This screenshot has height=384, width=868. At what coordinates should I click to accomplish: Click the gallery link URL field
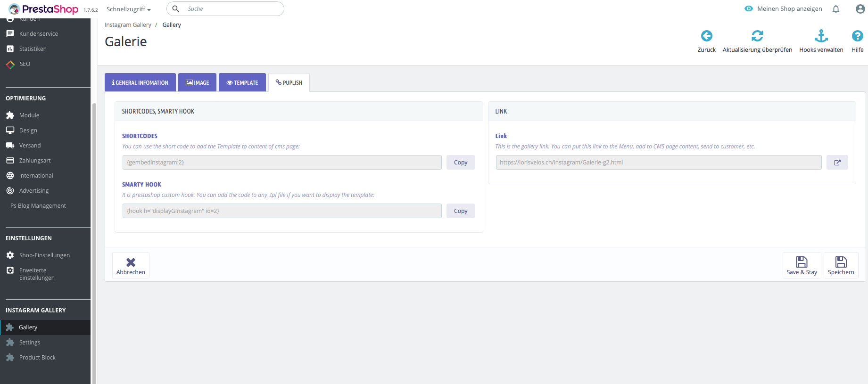pos(659,163)
